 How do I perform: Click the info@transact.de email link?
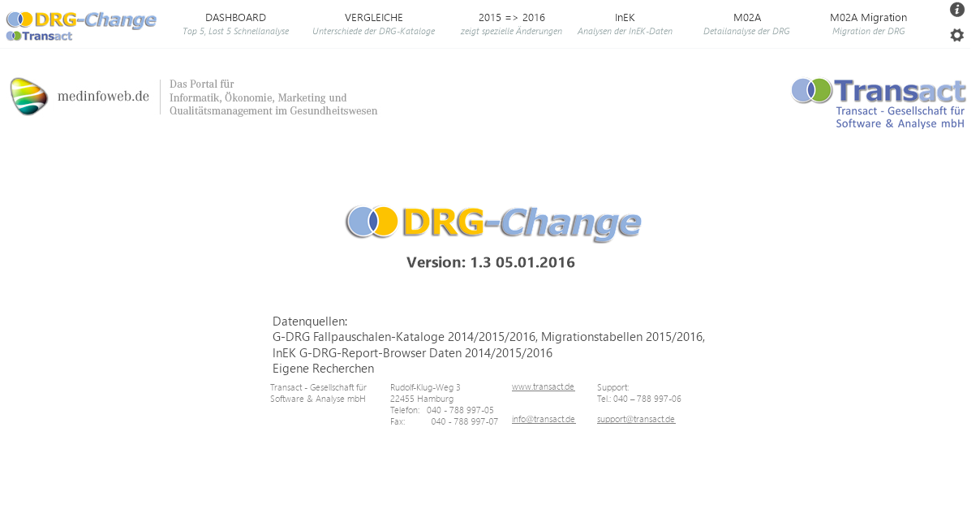click(x=544, y=420)
